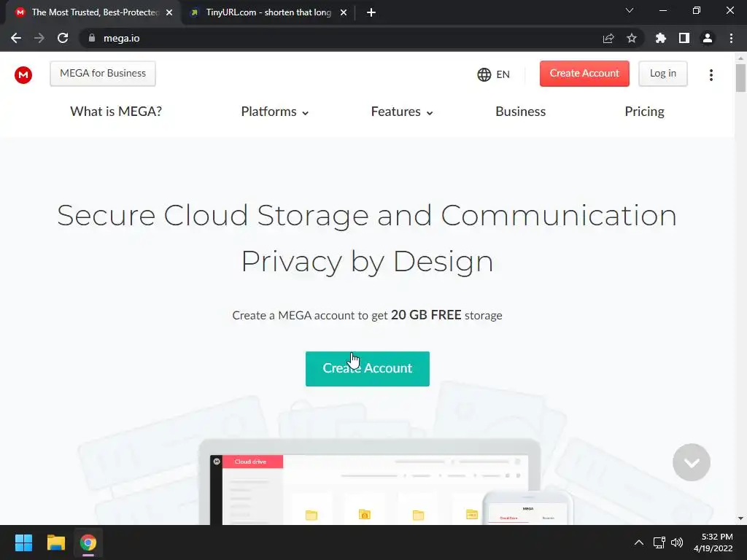Bookmark this tab with star icon
The height and width of the screenshot is (560, 747).
[x=632, y=38]
